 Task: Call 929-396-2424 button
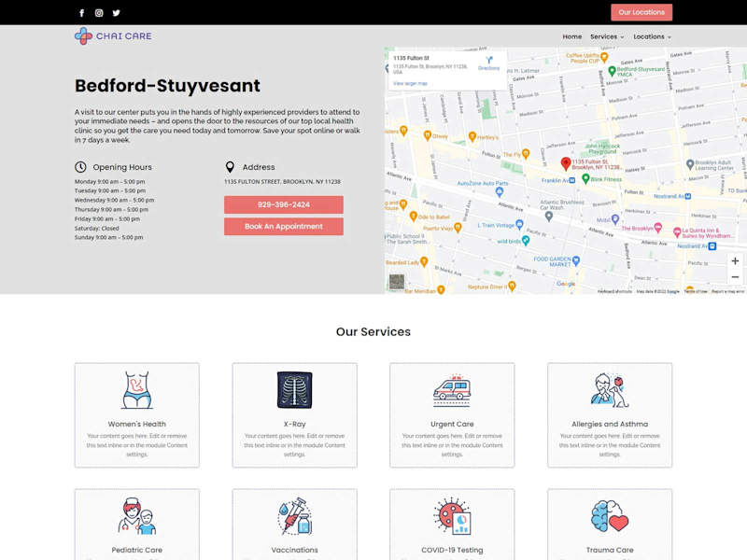coord(284,204)
